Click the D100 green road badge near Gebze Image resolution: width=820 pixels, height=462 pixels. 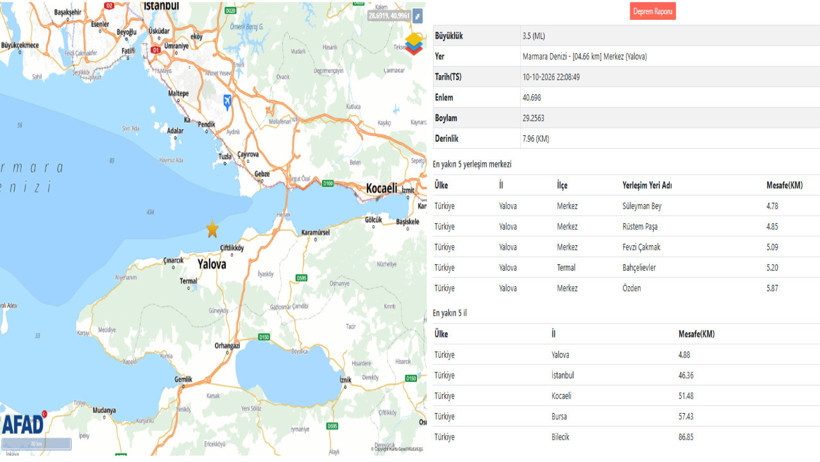pyautogui.click(x=328, y=184)
